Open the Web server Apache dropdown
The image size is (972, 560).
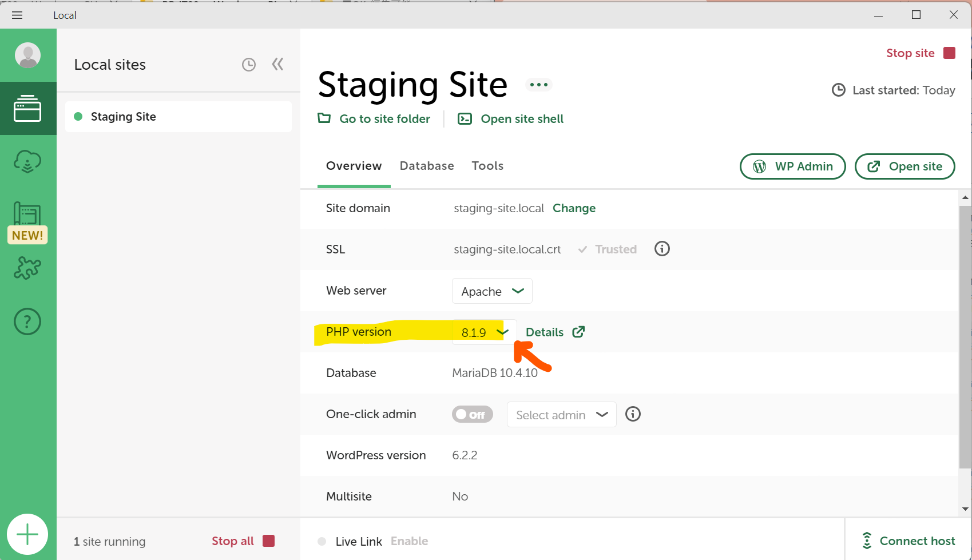pos(492,291)
